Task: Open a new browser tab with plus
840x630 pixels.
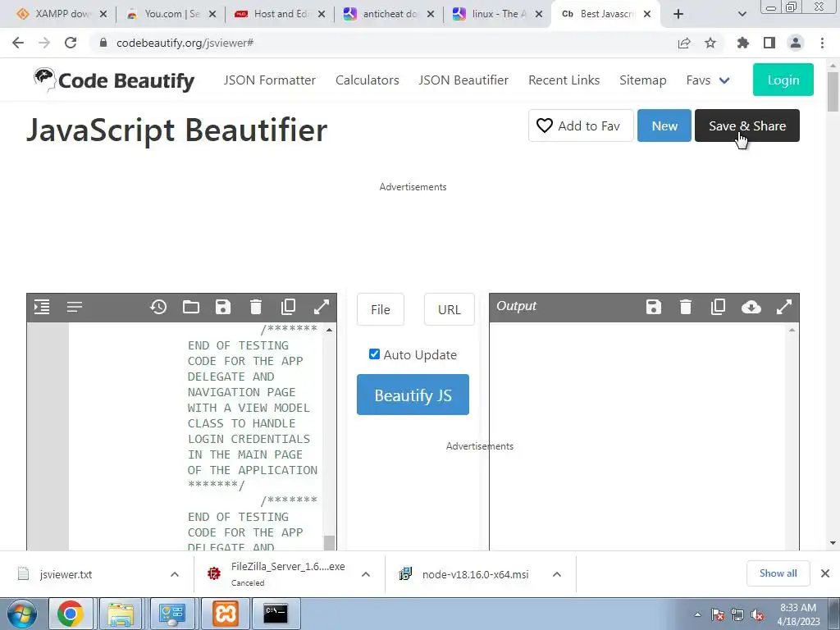Action: 678,14
